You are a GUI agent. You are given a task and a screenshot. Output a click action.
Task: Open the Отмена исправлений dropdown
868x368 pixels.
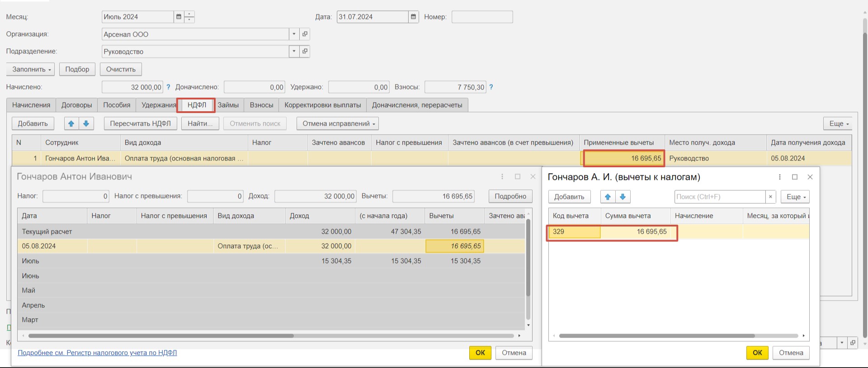tap(338, 123)
